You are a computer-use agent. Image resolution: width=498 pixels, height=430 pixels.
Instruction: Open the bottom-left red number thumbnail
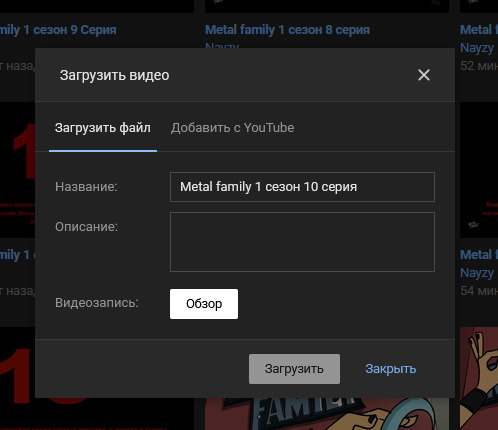[17, 378]
